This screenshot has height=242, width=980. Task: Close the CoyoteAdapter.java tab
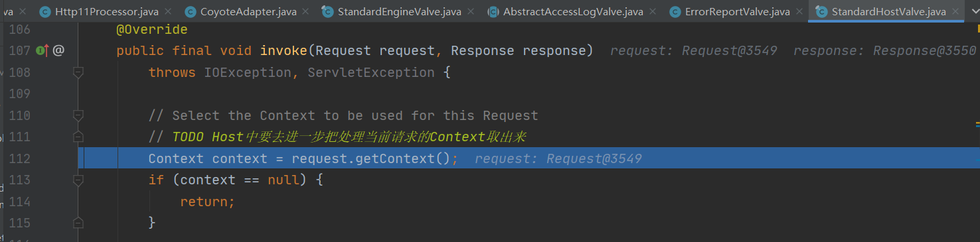click(x=305, y=12)
